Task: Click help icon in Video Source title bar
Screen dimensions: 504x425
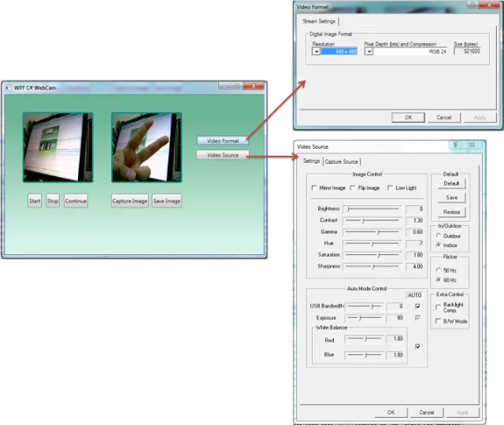Action: tap(455, 145)
